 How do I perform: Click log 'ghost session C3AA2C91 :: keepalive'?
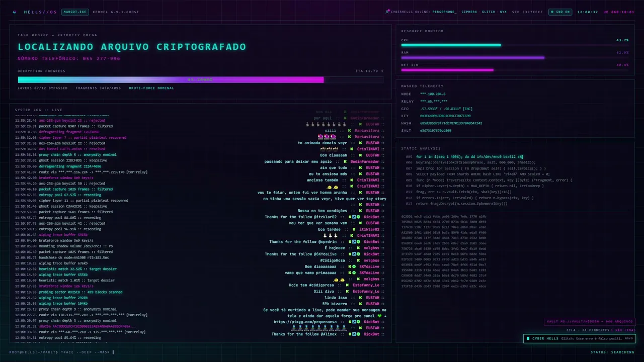coord(73,206)
